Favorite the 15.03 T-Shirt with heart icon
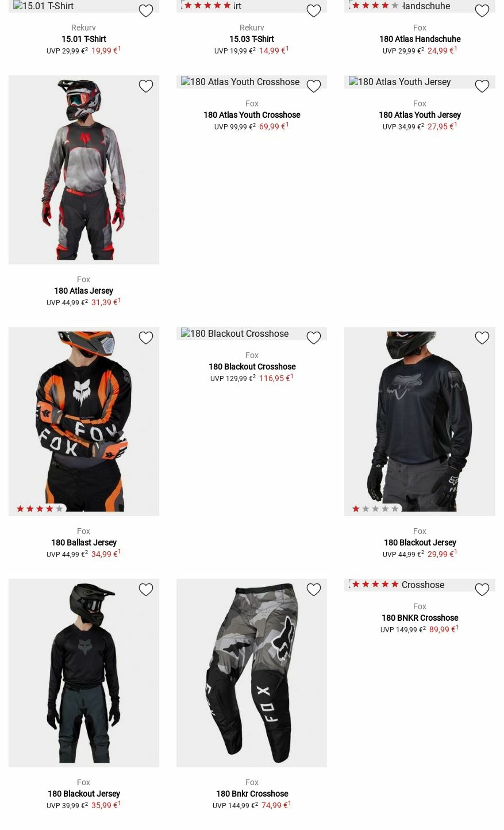This screenshot has width=504, height=830. 314,11
